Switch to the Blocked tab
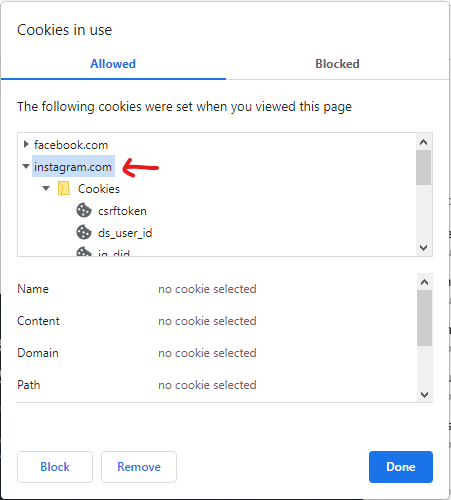The height and width of the screenshot is (500, 451). [337, 64]
